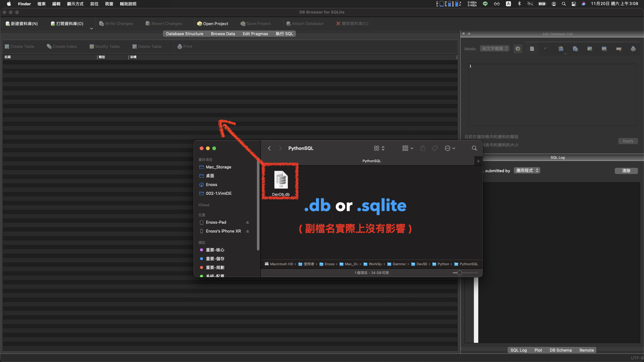The width and height of the screenshot is (644, 362).
Task: Click the Finder search magnifier icon
Action: [x=474, y=148]
